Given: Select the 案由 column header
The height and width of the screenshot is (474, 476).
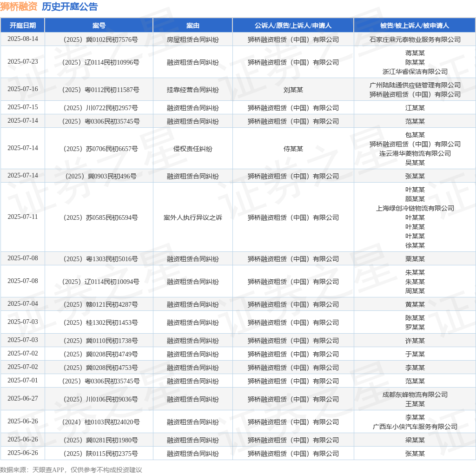Looking at the screenshot, I should (x=193, y=26).
